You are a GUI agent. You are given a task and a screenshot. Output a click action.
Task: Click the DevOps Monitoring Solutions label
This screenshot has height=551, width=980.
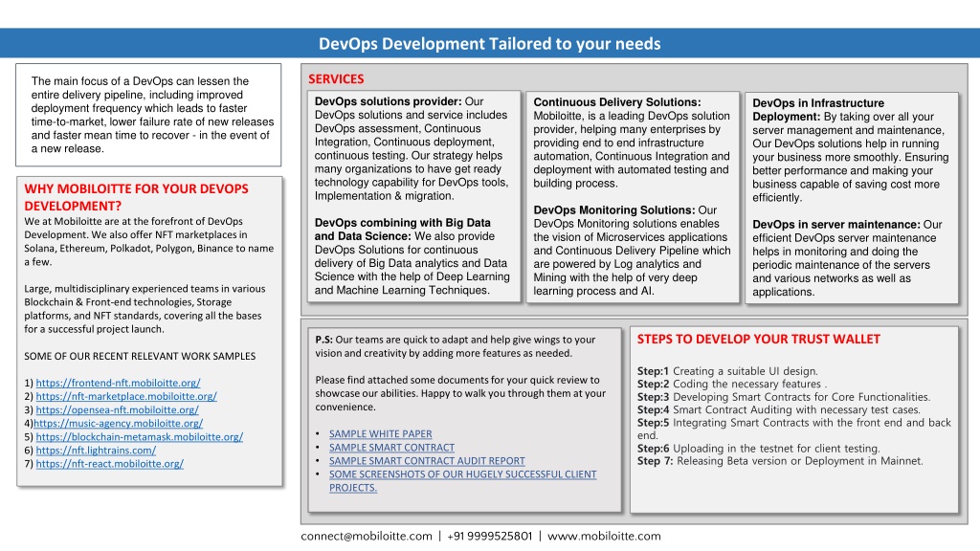(613, 209)
